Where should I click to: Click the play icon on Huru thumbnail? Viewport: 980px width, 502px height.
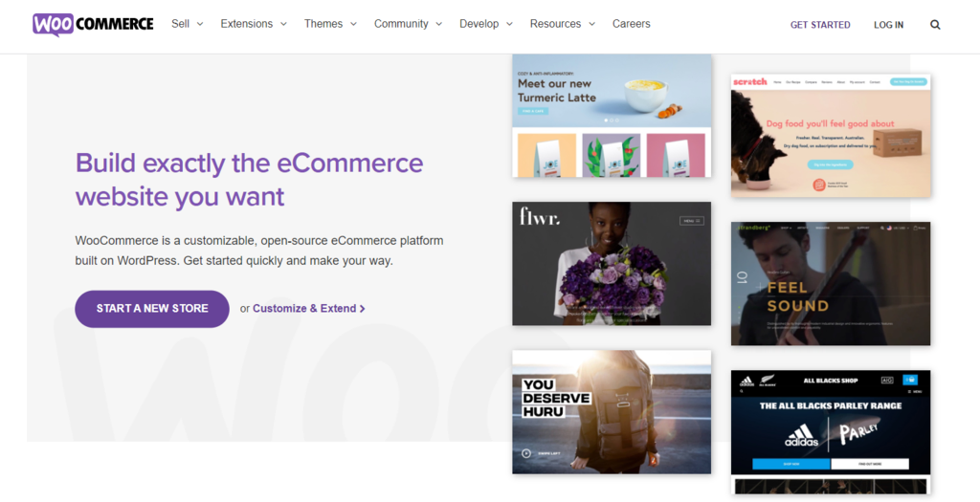coord(525,454)
